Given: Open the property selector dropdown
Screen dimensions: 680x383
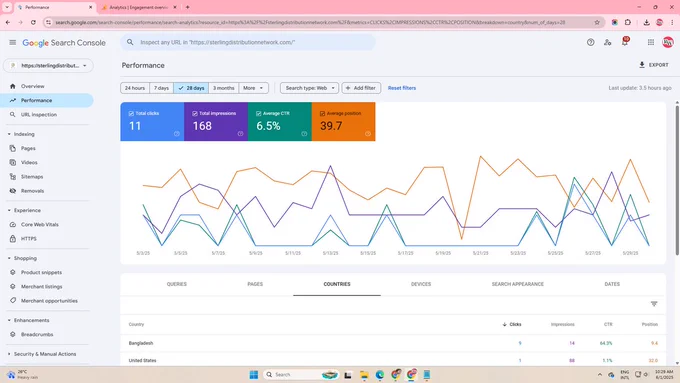Looking at the screenshot, I should pos(48,65).
